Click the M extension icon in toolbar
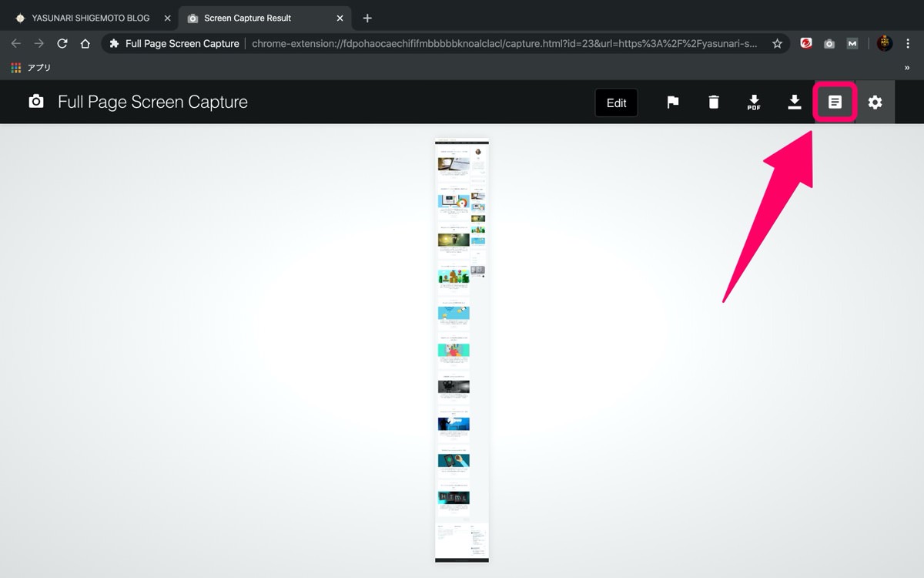This screenshot has height=578, width=924. 852,44
